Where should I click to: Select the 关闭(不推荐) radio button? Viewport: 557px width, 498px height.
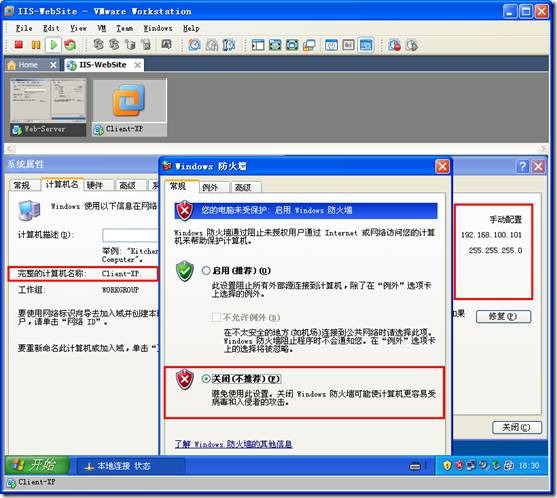point(206,379)
